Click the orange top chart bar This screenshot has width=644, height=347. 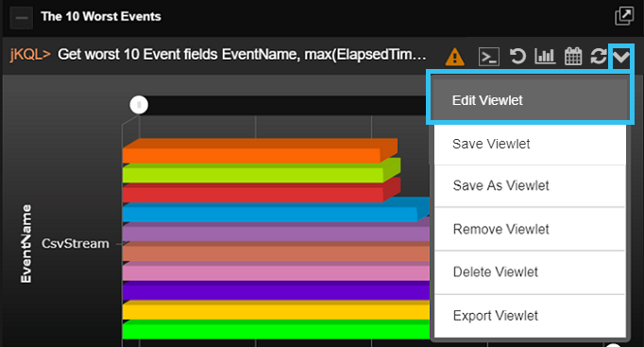(x=260, y=151)
